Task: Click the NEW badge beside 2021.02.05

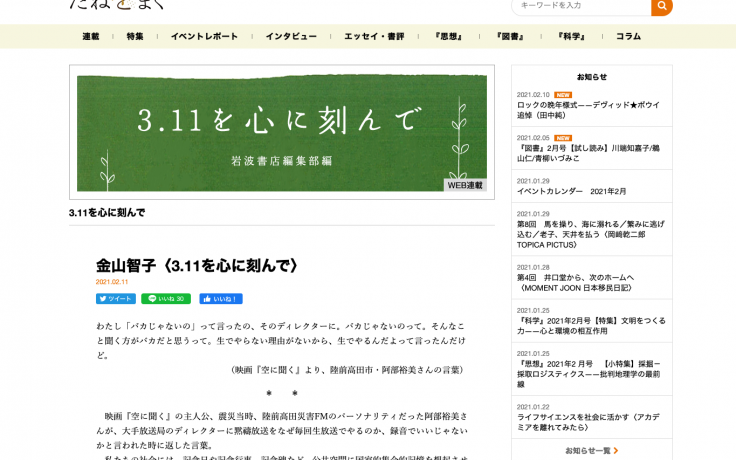Action: (x=563, y=138)
